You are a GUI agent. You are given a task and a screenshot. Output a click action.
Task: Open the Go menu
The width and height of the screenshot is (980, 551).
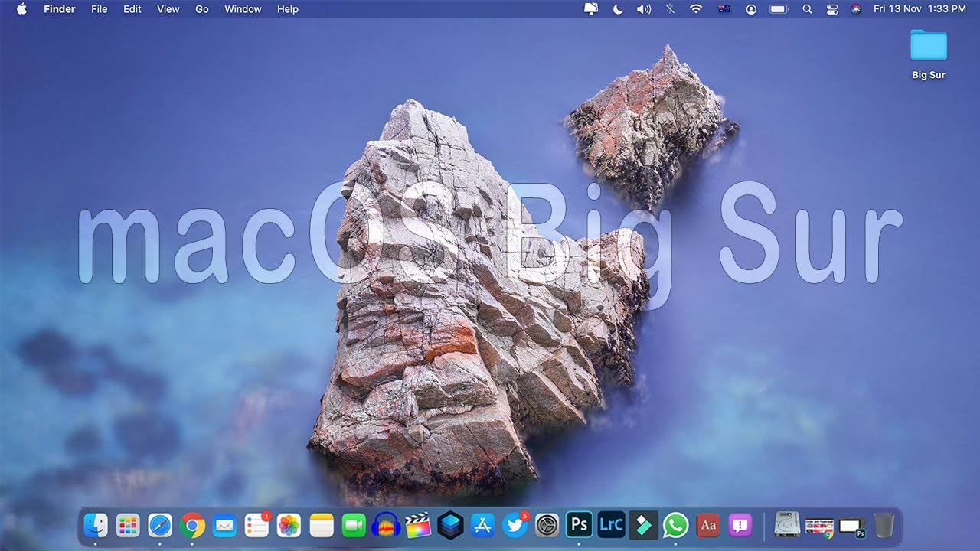click(202, 9)
